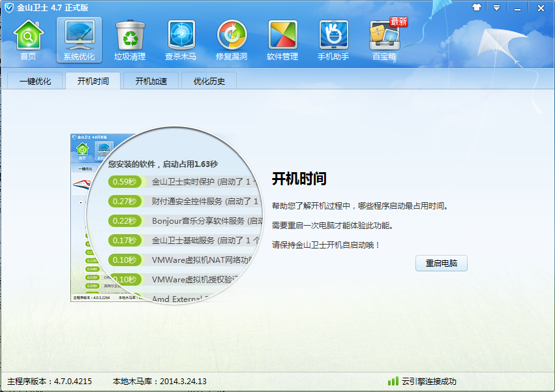The width and height of the screenshot is (555, 392).
Task: Switch to 开机加速 tab
Action: pos(151,82)
